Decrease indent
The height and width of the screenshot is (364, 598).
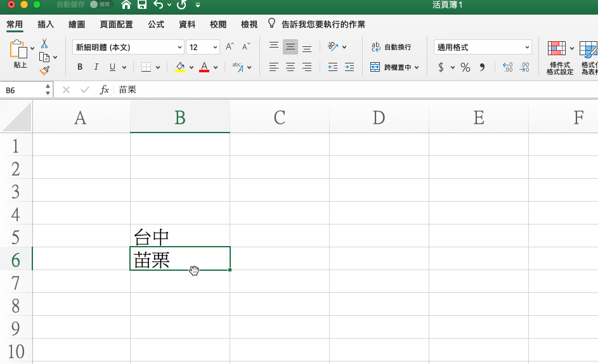click(x=332, y=67)
